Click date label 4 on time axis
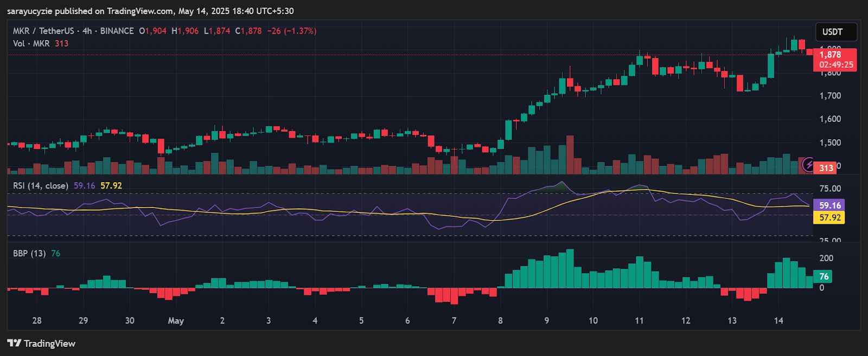The width and height of the screenshot is (868, 356). (x=315, y=320)
